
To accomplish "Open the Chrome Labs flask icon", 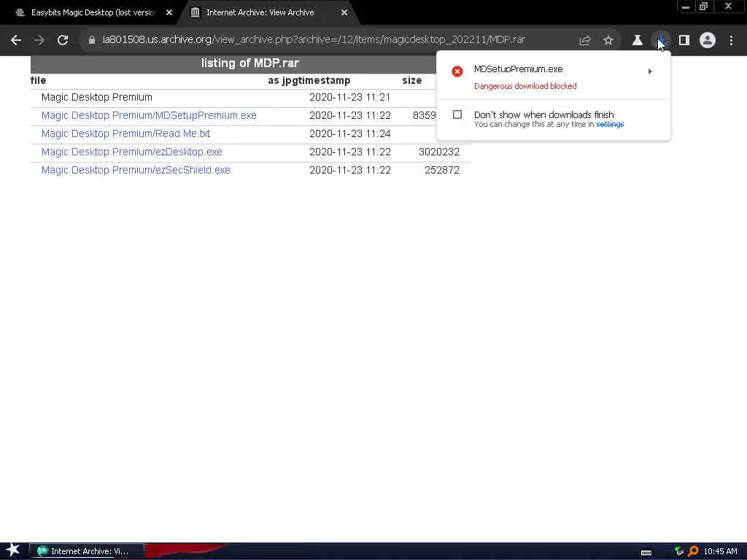I will tap(637, 41).
